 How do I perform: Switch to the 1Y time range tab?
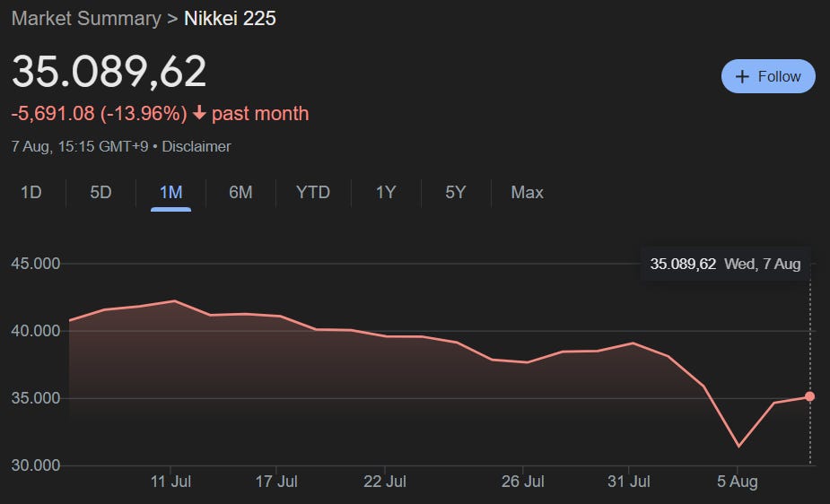point(386,192)
